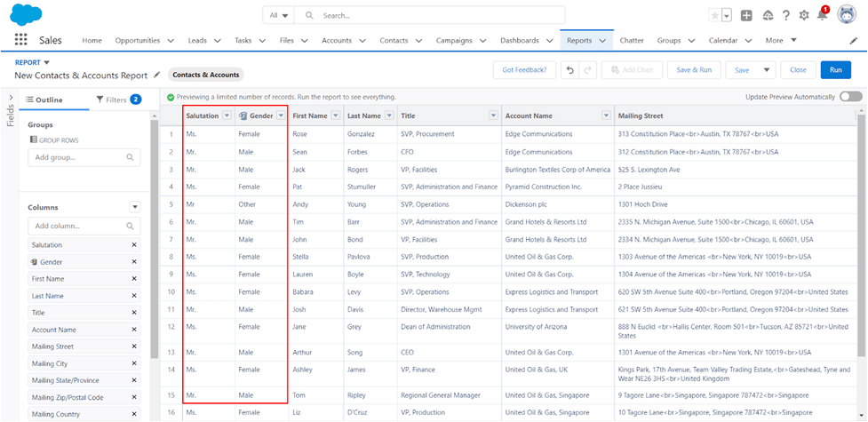Screen dimensions: 868x422
Task: Open the Save button dropdown arrow
Action: 766,70
